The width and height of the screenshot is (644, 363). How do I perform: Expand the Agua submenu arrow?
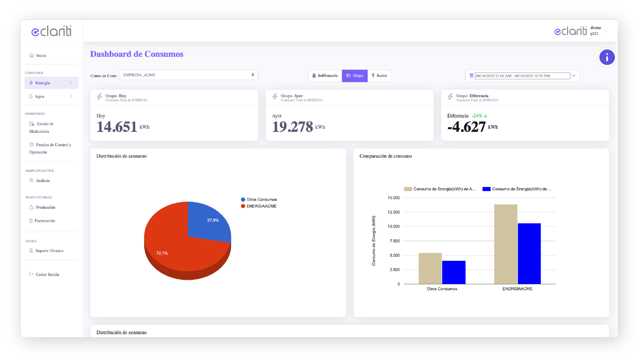click(x=71, y=96)
